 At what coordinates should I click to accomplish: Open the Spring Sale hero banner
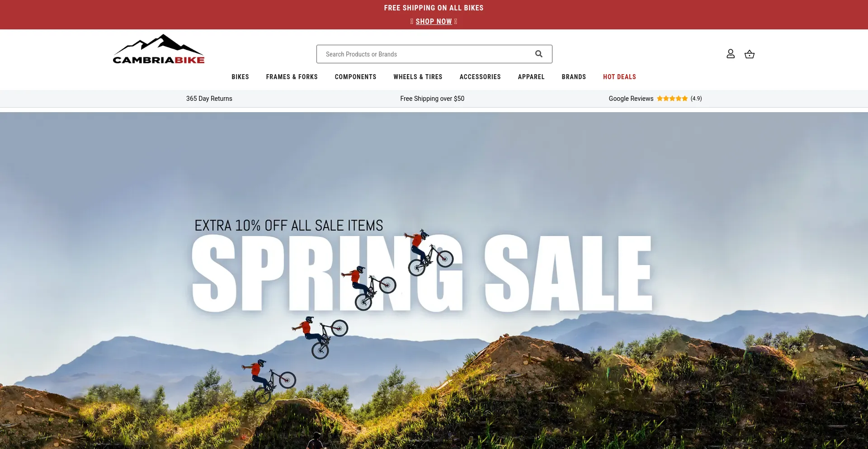[x=434, y=280]
